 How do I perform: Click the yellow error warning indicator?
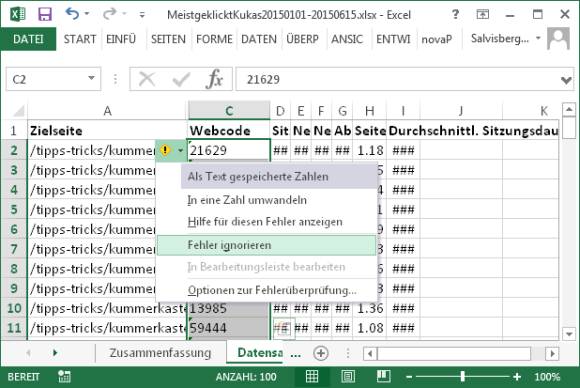(x=165, y=150)
